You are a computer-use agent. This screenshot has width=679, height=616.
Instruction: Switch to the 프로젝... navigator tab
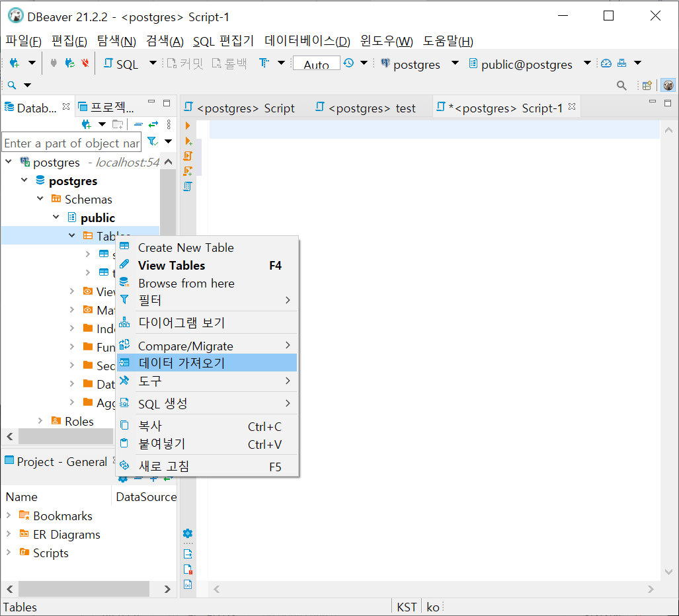click(x=106, y=107)
